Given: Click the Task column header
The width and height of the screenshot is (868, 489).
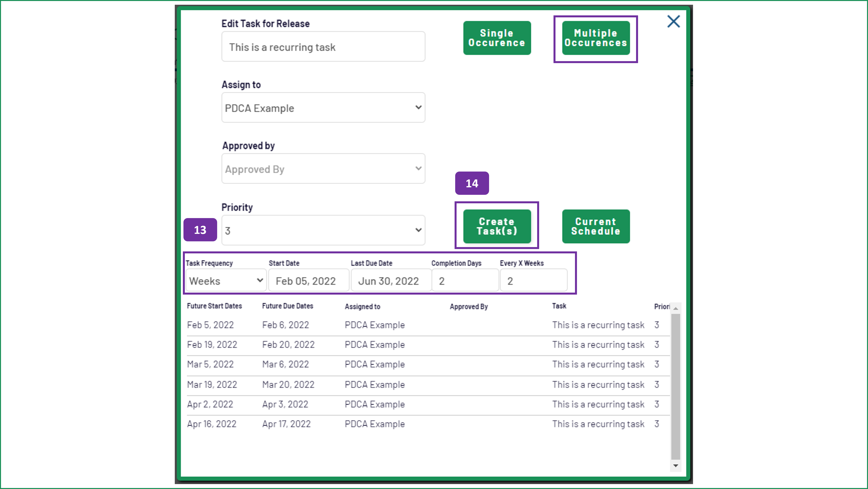Looking at the screenshot, I should point(559,306).
